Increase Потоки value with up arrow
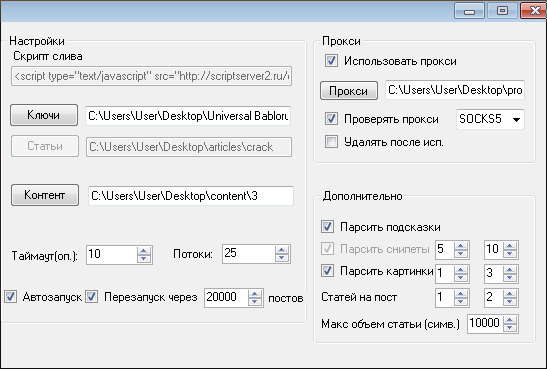 [x=282, y=250]
